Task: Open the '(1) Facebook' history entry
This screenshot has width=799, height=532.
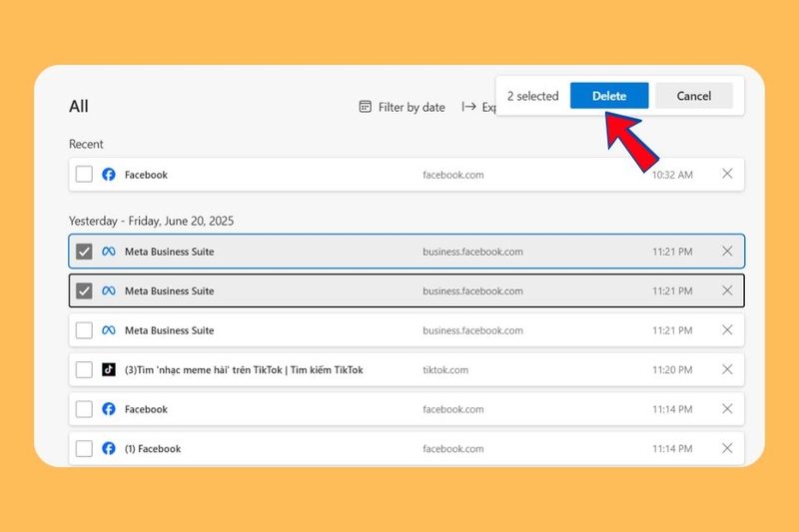Action: point(153,448)
